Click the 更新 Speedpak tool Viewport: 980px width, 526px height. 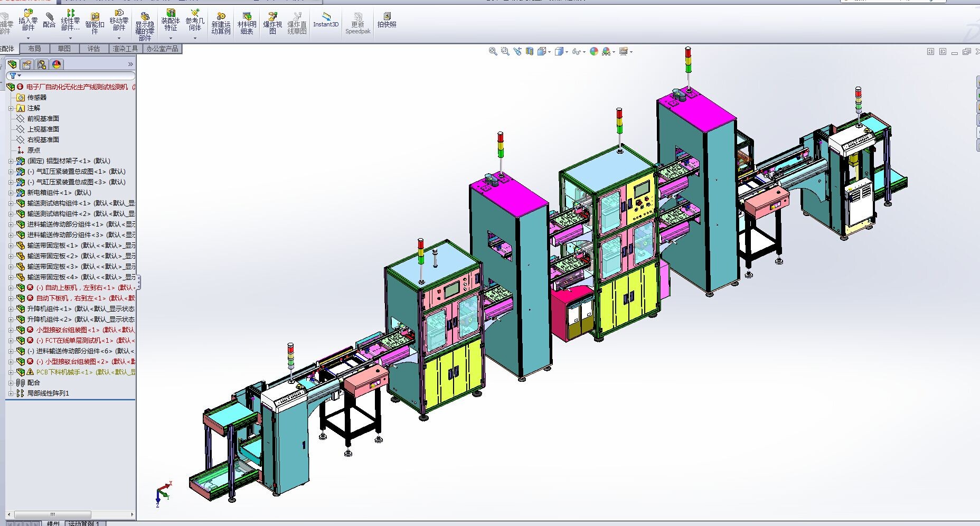click(x=358, y=23)
